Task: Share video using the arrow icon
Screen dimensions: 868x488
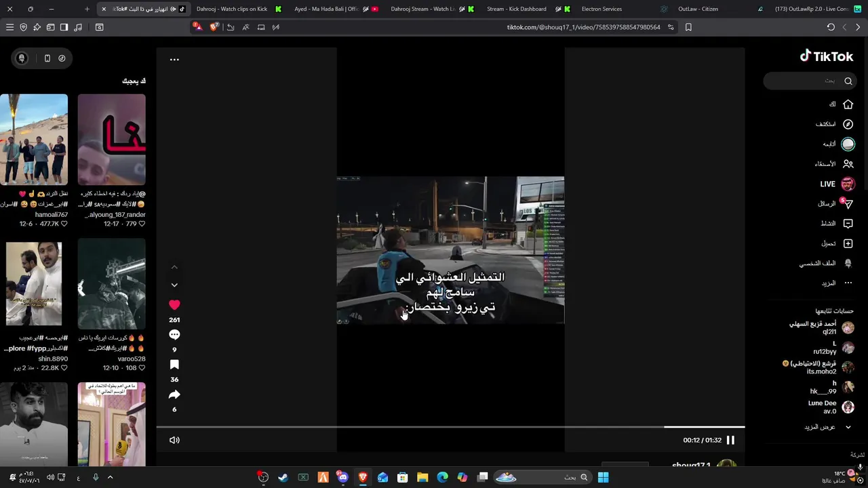Action: click(174, 394)
